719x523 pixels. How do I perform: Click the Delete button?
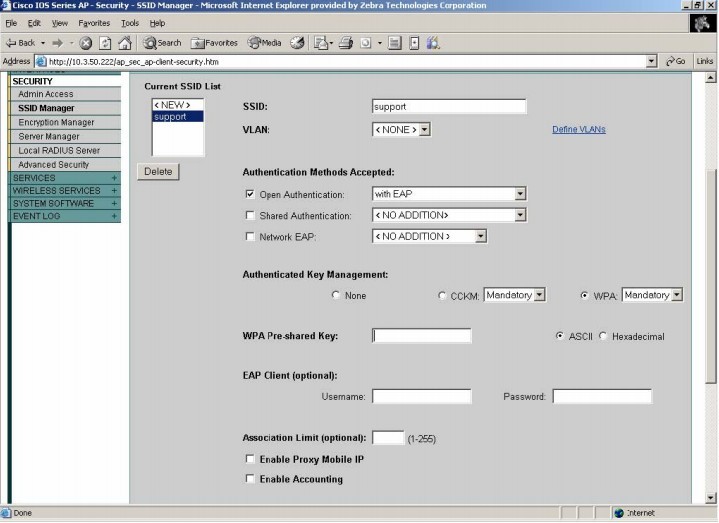[158, 172]
